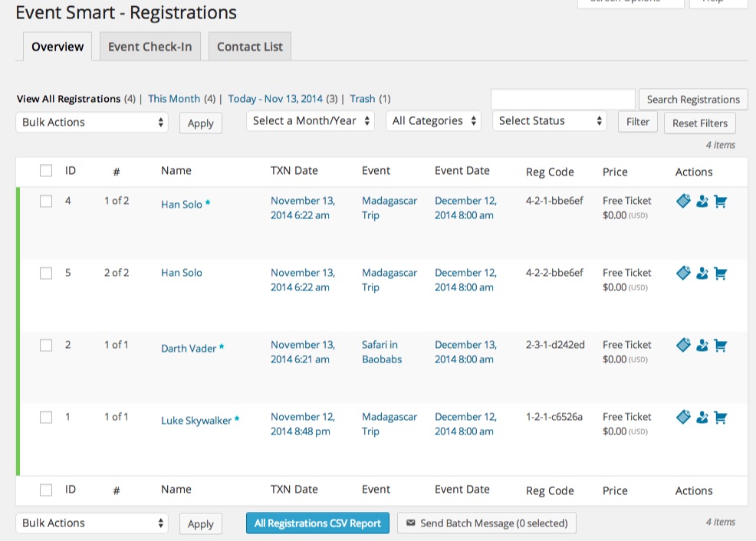Tick the checkbox for registration ID 4

click(46, 201)
